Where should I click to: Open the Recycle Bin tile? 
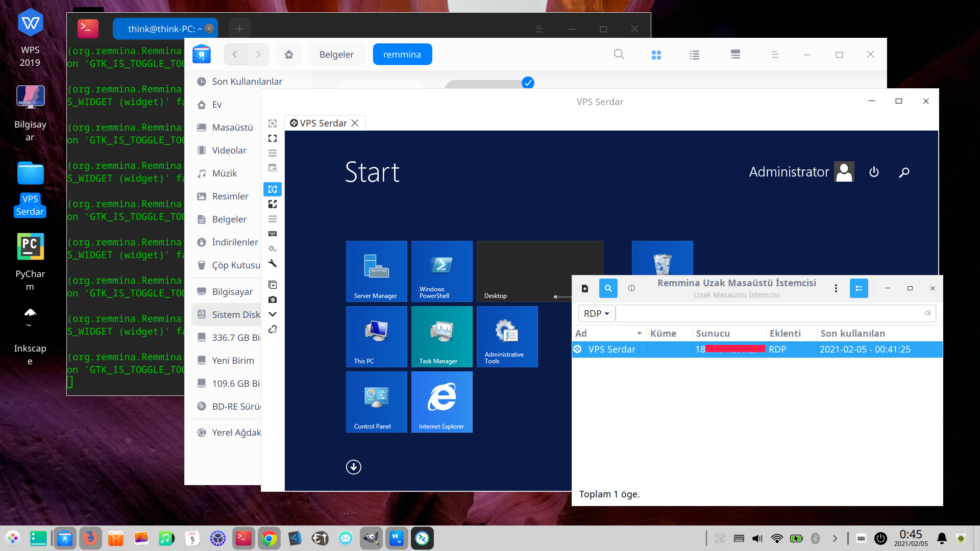coord(663,258)
